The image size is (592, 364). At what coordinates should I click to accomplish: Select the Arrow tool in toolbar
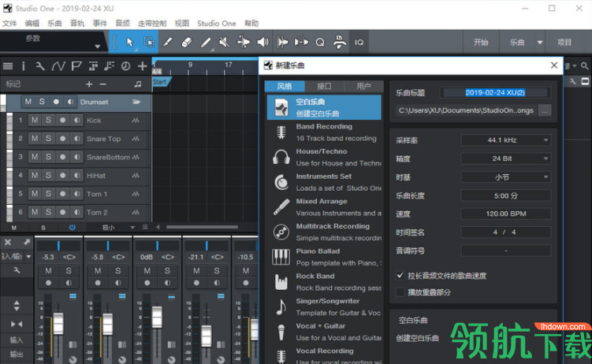[x=130, y=43]
